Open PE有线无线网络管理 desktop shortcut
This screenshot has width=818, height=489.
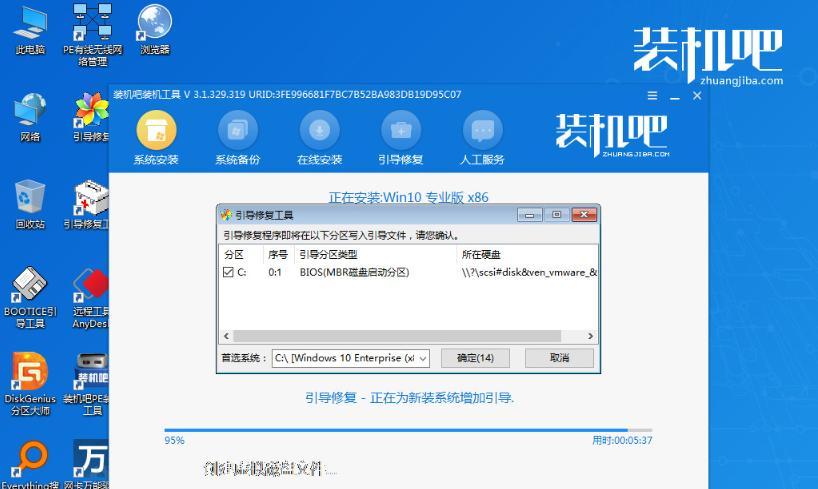pos(92,34)
